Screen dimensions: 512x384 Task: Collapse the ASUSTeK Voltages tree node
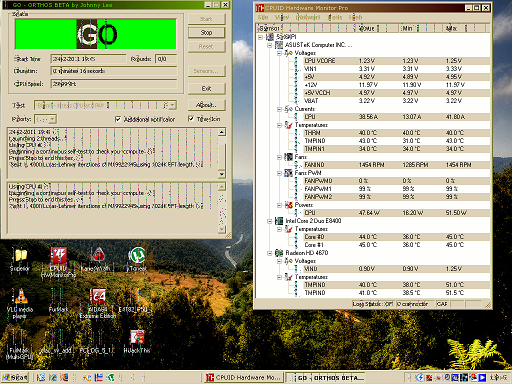click(x=280, y=53)
